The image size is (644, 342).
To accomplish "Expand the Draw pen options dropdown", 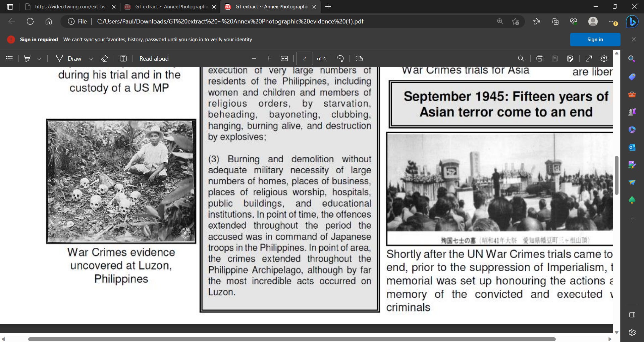I will pyautogui.click(x=91, y=59).
